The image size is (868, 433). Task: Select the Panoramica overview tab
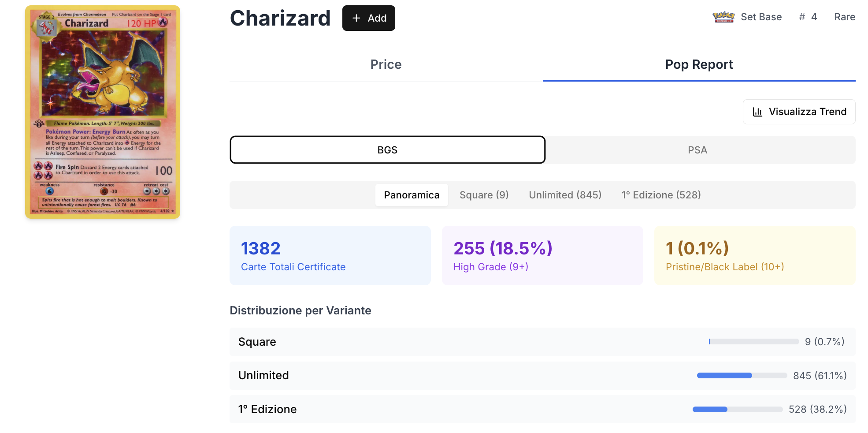(412, 195)
